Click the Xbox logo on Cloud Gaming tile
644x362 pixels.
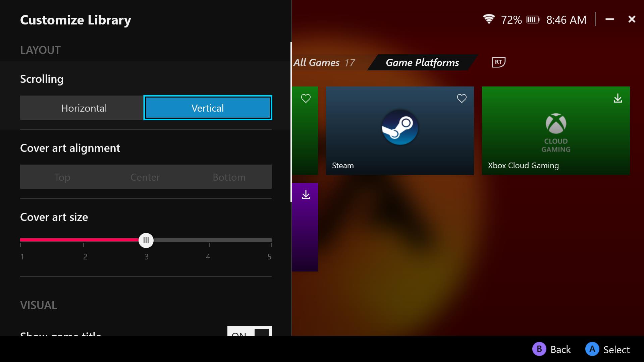tap(556, 123)
